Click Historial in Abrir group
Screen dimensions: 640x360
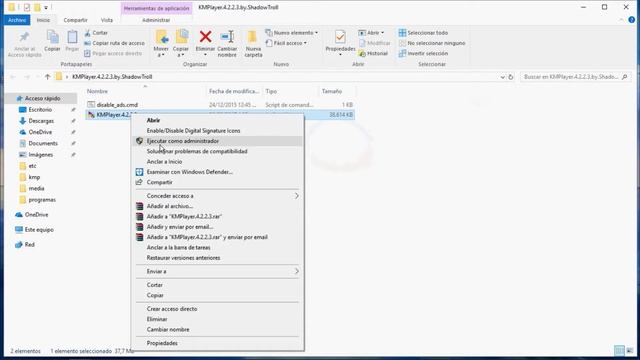373,53
